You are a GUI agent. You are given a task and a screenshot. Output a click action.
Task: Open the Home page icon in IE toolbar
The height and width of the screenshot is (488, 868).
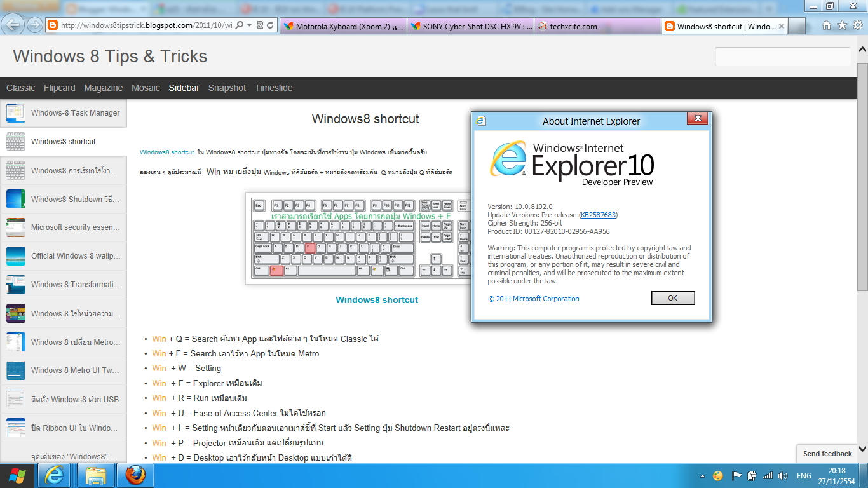pyautogui.click(x=827, y=25)
